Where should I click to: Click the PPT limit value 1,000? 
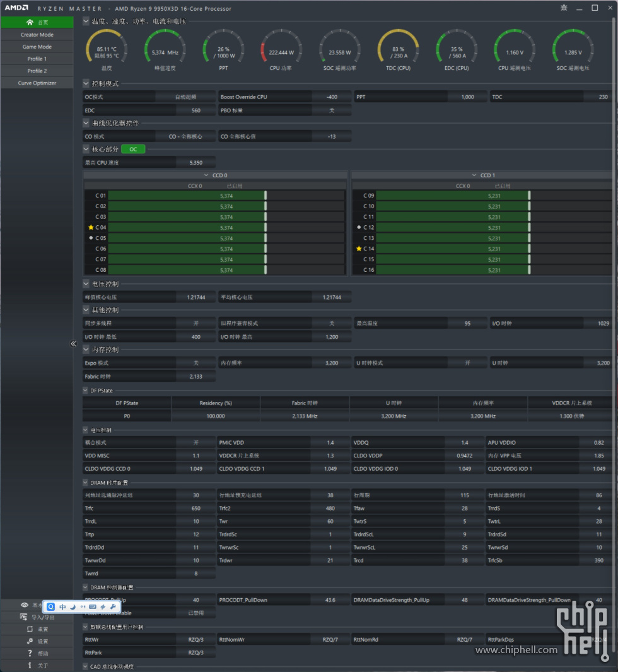[x=468, y=97]
